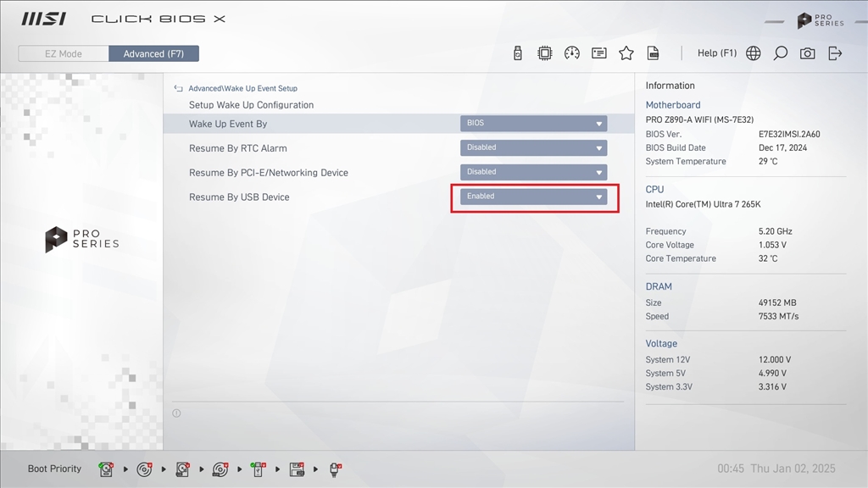Open the speedometer gauge icon

click(572, 53)
